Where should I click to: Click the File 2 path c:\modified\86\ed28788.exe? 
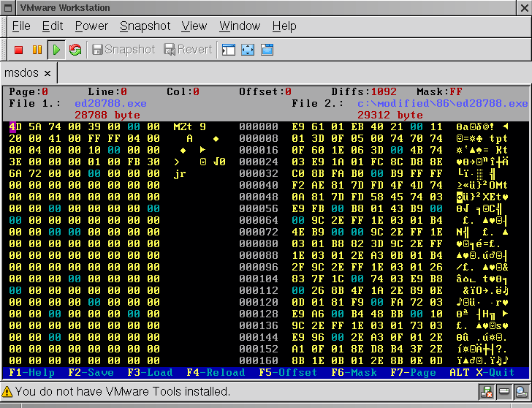pos(442,103)
